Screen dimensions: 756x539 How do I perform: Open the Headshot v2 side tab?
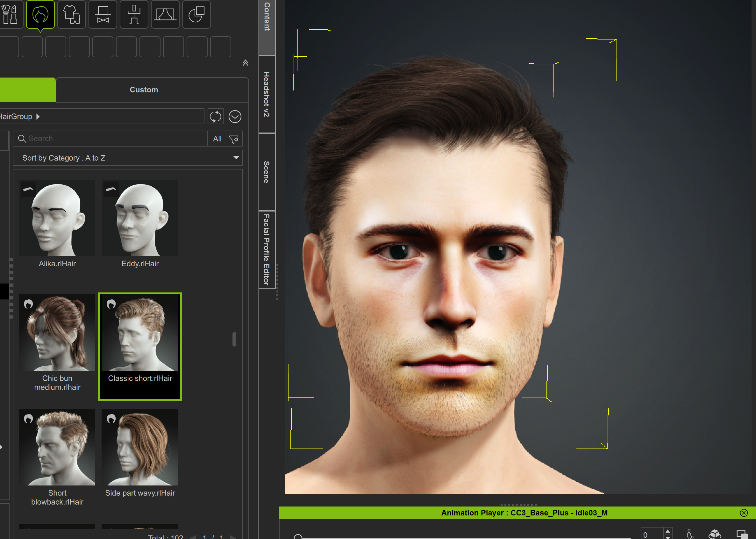click(x=267, y=94)
